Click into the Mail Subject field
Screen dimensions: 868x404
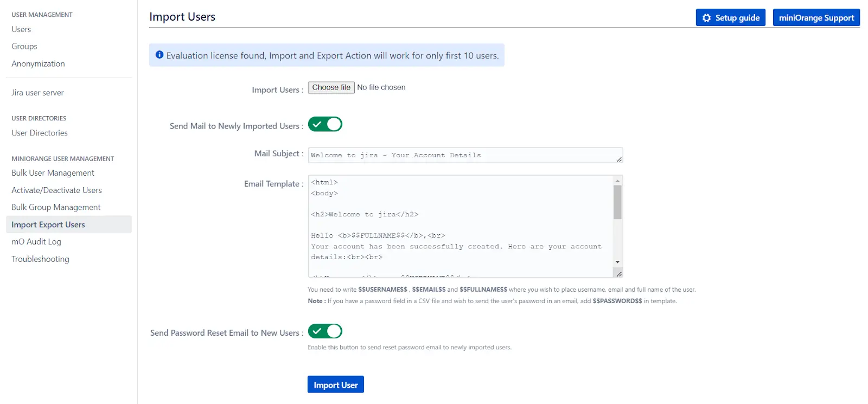click(x=461, y=155)
